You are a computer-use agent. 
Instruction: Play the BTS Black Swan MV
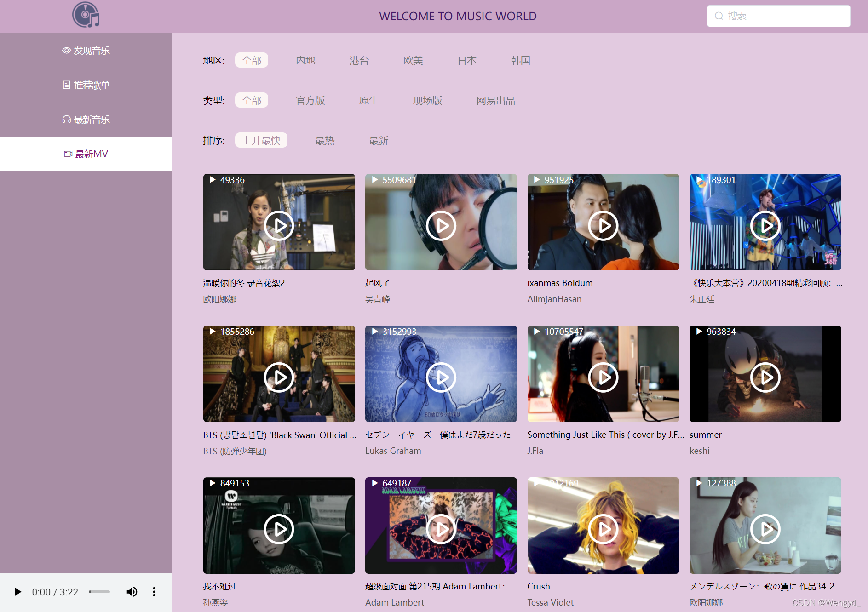pyautogui.click(x=279, y=377)
